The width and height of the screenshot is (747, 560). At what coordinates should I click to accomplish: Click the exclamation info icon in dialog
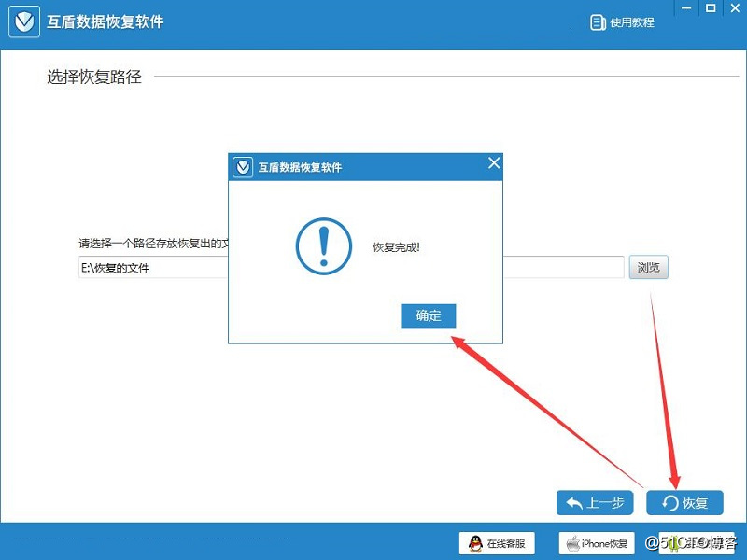(324, 246)
